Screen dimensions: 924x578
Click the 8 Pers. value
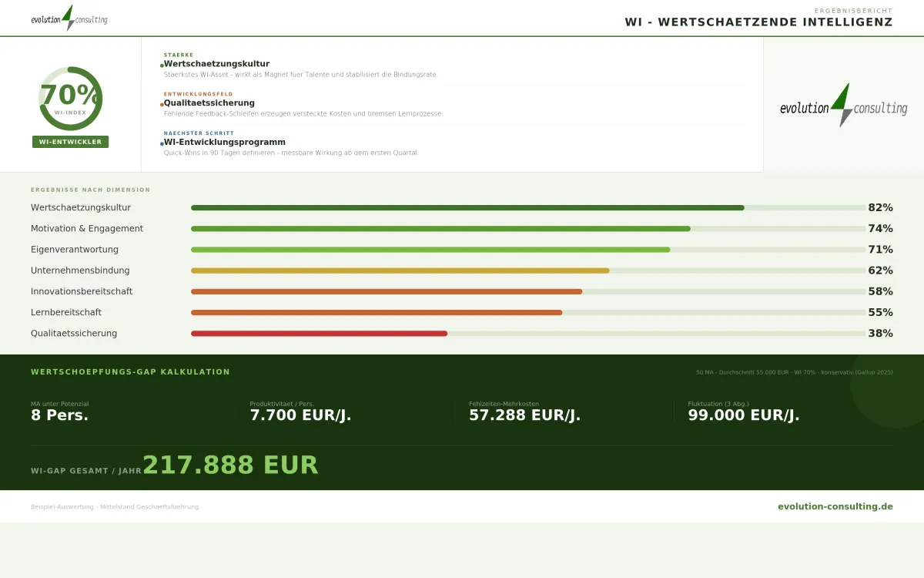click(x=59, y=415)
